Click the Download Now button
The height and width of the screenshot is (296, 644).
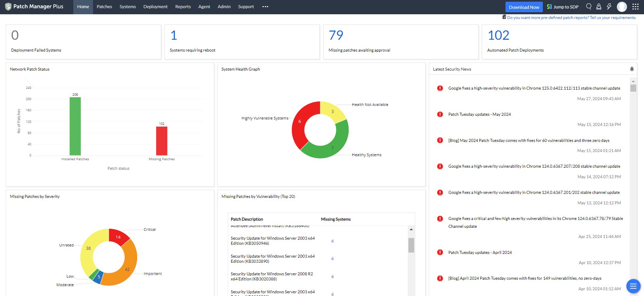point(524,7)
